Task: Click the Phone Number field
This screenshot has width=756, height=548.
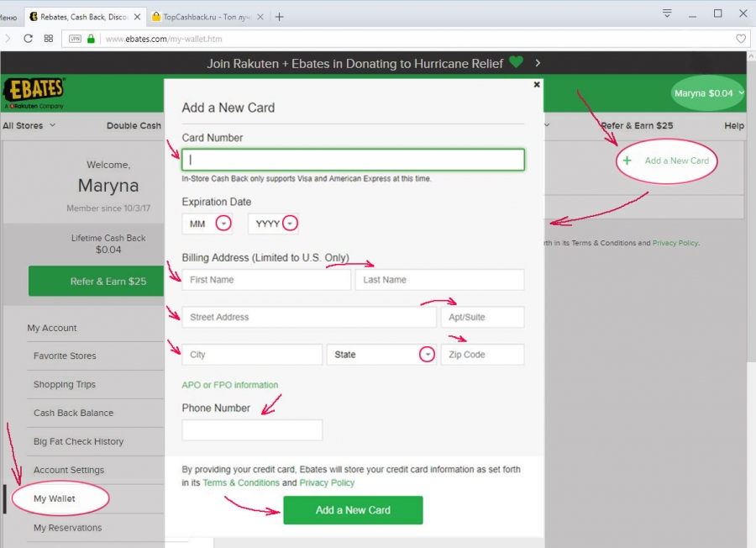Action: (252, 429)
